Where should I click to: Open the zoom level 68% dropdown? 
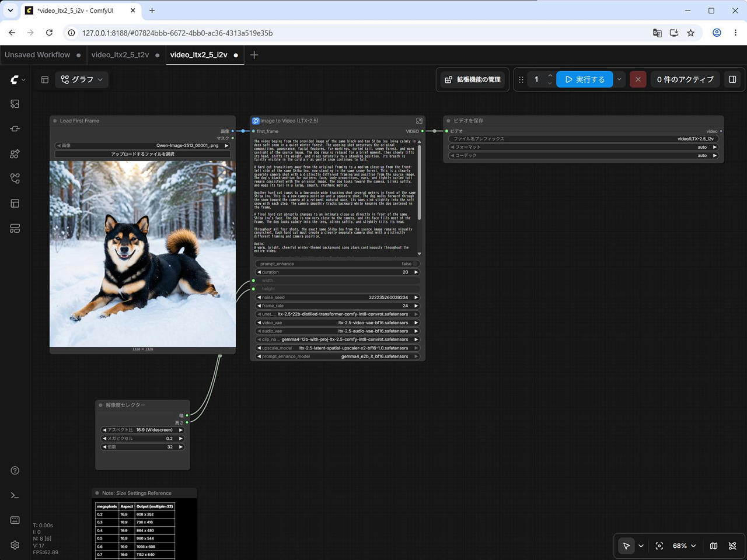click(684, 546)
